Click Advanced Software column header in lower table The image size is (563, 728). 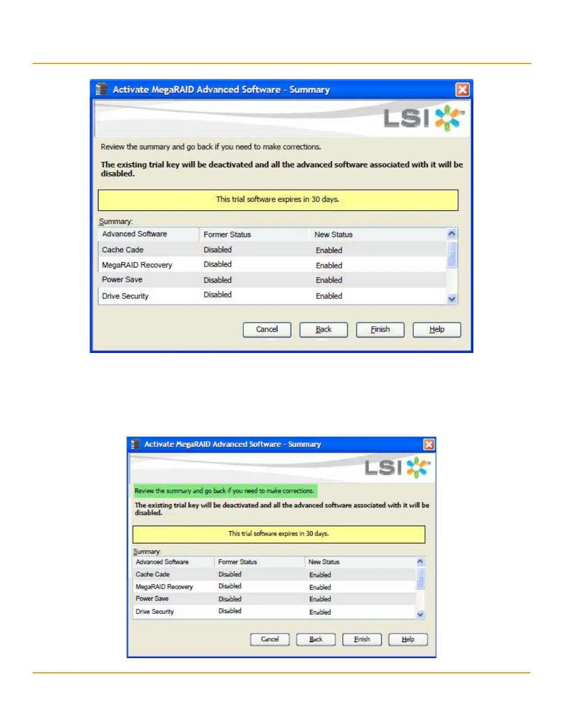pos(173,562)
